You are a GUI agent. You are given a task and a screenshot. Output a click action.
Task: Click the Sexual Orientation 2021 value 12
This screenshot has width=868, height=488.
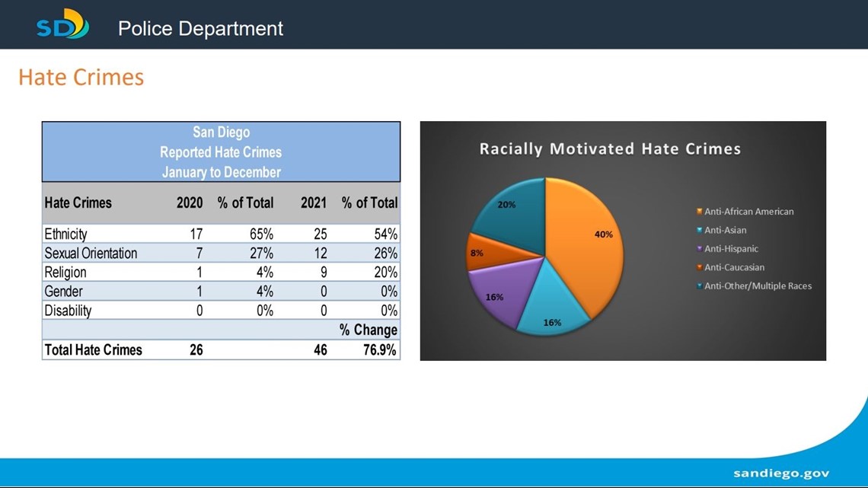[x=320, y=254]
